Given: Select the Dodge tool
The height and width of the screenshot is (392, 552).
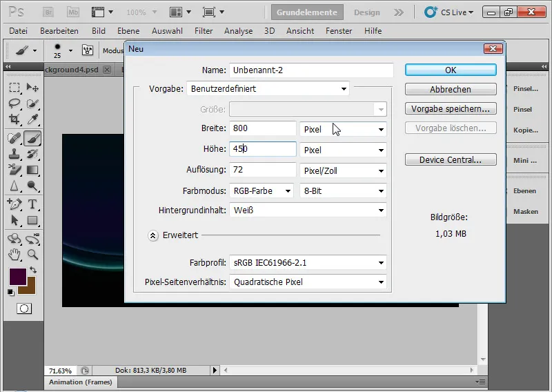Looking at the screenshot, I should click(x=32, y=186).
